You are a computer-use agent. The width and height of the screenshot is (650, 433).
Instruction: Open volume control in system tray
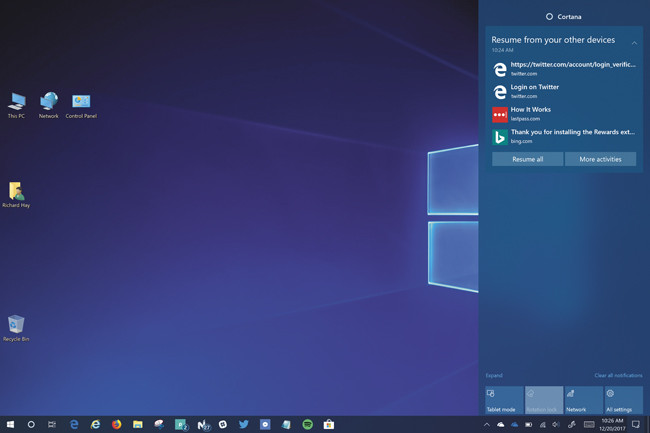556,424
